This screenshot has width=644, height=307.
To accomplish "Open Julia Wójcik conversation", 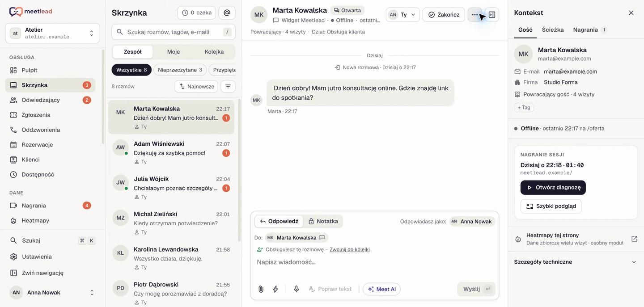I will pos(171,188).
